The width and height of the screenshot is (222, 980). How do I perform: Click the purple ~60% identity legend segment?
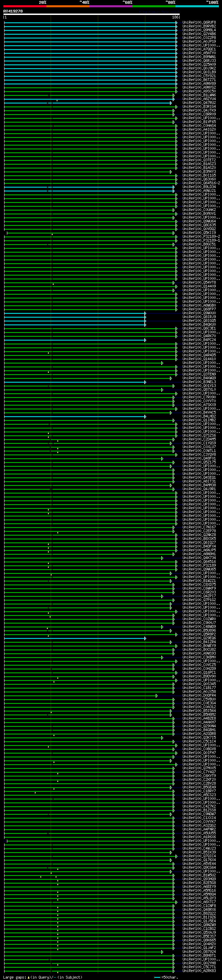pyautogui.click(x=111, y=6)
